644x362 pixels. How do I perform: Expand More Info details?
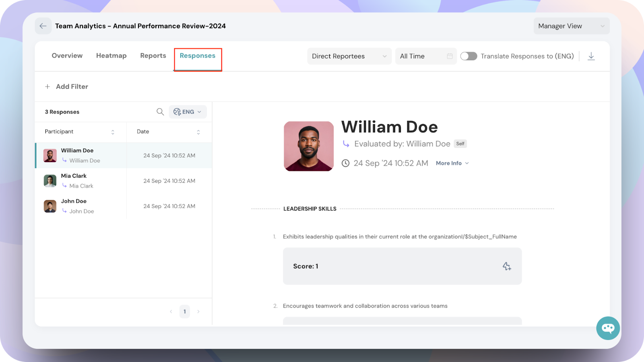pyautogui.click(x=452, y=163)
